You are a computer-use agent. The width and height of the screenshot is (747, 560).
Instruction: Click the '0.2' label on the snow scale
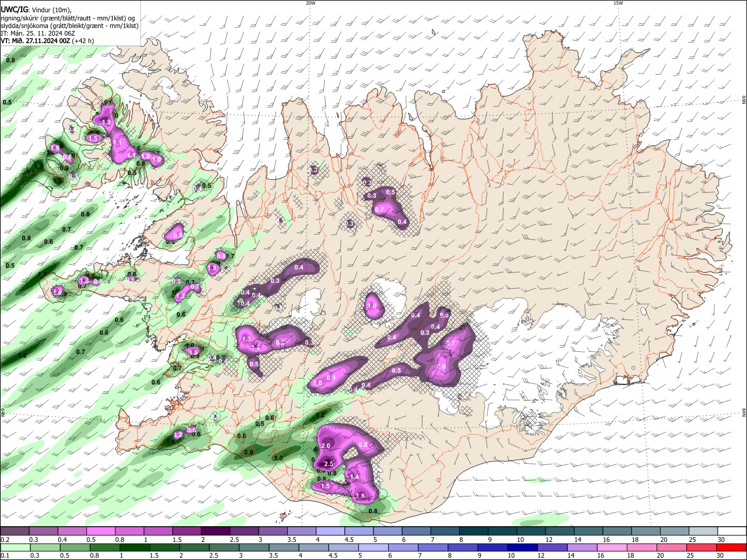coord(5,540)
